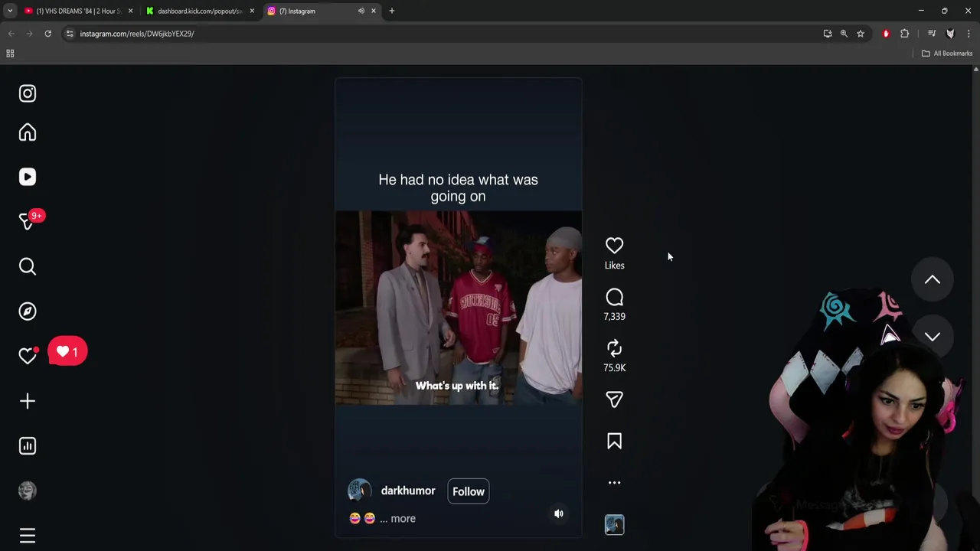Open the hamburger More menu

tap(28, 536)
